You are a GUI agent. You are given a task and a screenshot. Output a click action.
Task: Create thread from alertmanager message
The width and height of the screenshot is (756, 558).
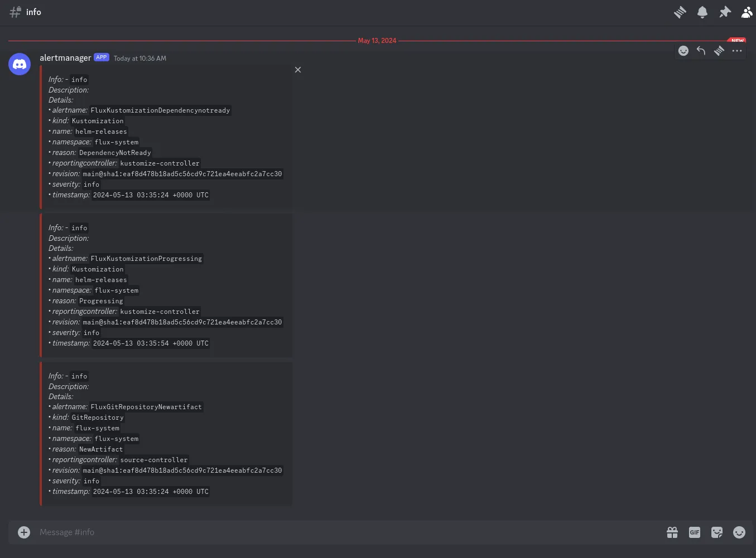pyautogui.click(x=719, y=51)
